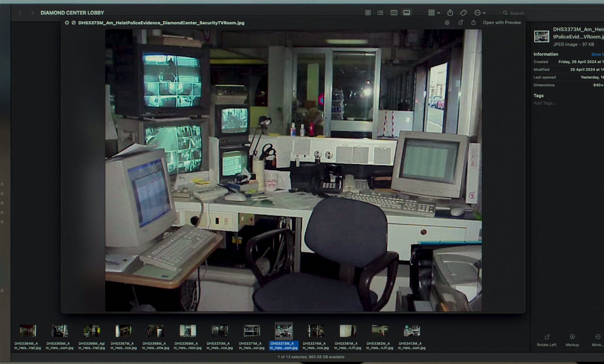Switch Finder to column view
The height and width of the screenshot is (364, 604).
point(394,13)
